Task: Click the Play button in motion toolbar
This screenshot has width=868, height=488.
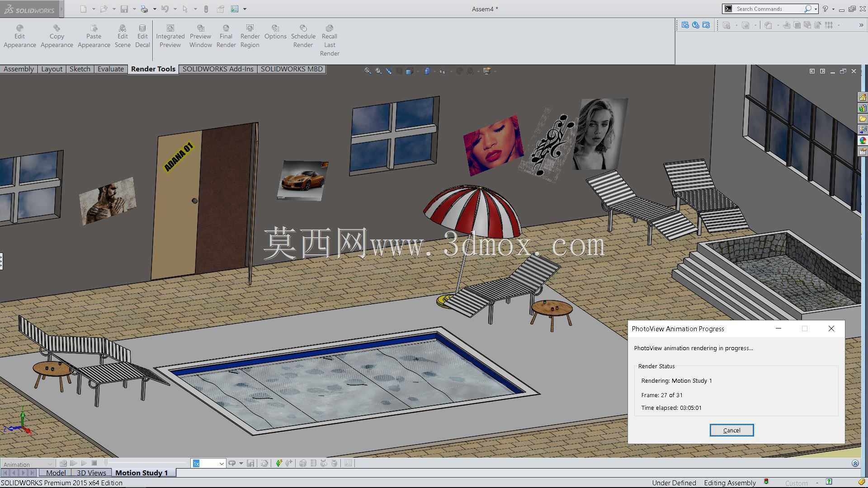Action: 84,463
